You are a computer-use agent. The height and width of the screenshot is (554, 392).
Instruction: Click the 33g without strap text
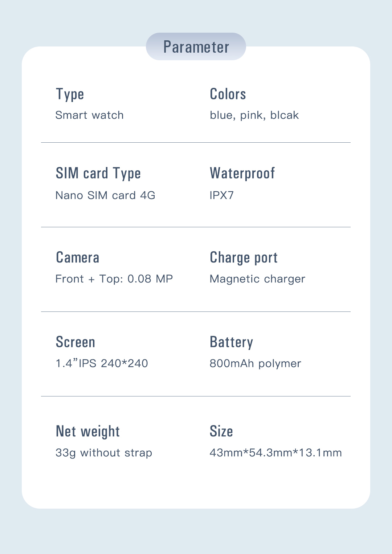104,453
